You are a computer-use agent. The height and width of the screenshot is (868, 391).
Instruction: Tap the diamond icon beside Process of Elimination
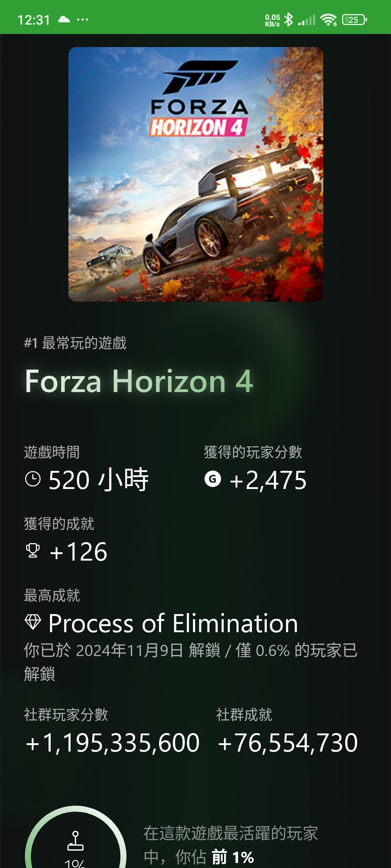33,622
